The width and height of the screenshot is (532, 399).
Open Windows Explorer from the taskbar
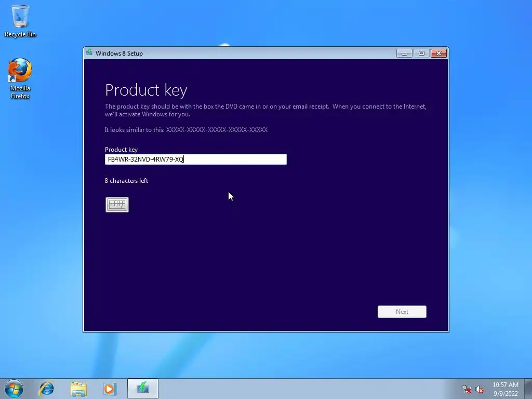(78, 389)
